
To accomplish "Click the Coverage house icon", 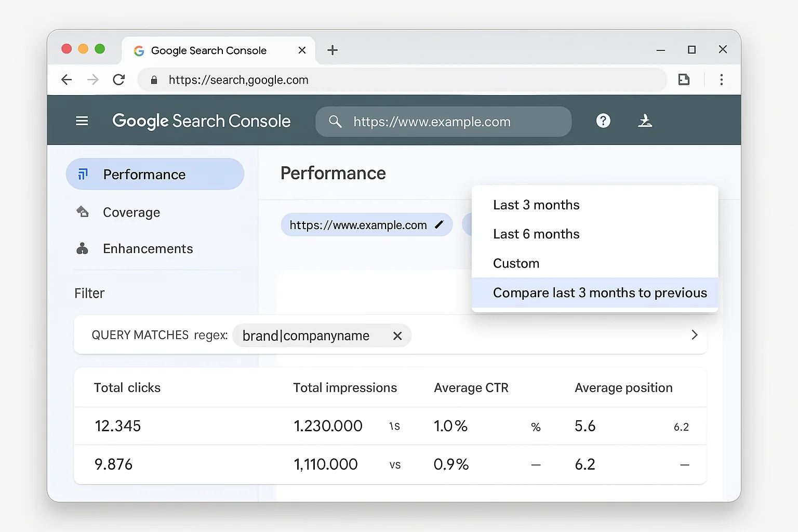I will tap(83, 212).
